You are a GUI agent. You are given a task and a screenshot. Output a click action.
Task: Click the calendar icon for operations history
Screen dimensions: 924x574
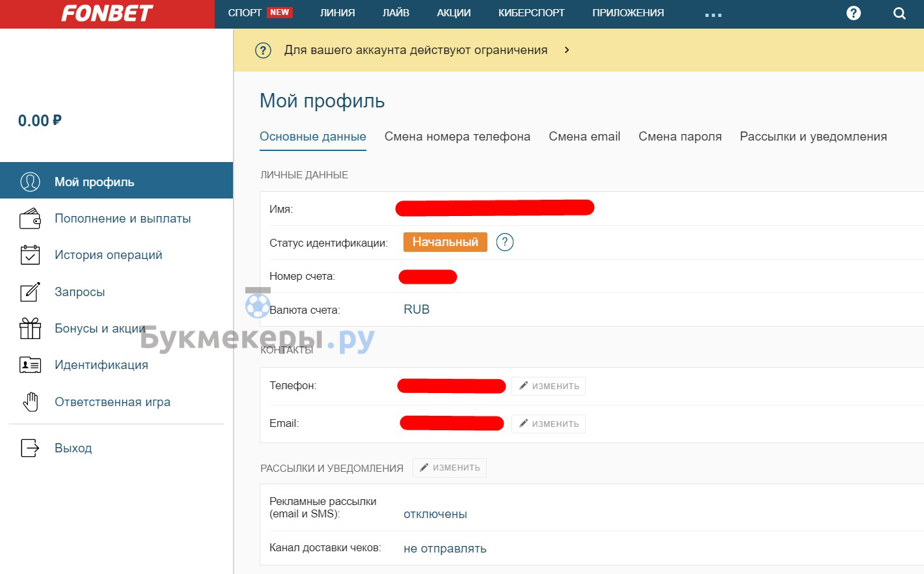tap(30, 255)
